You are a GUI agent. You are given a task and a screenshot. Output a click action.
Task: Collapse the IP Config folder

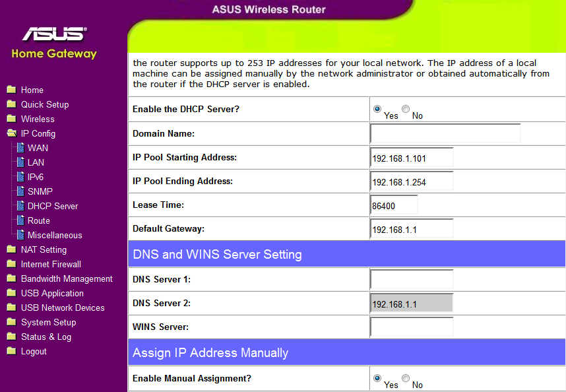[38, 133]
